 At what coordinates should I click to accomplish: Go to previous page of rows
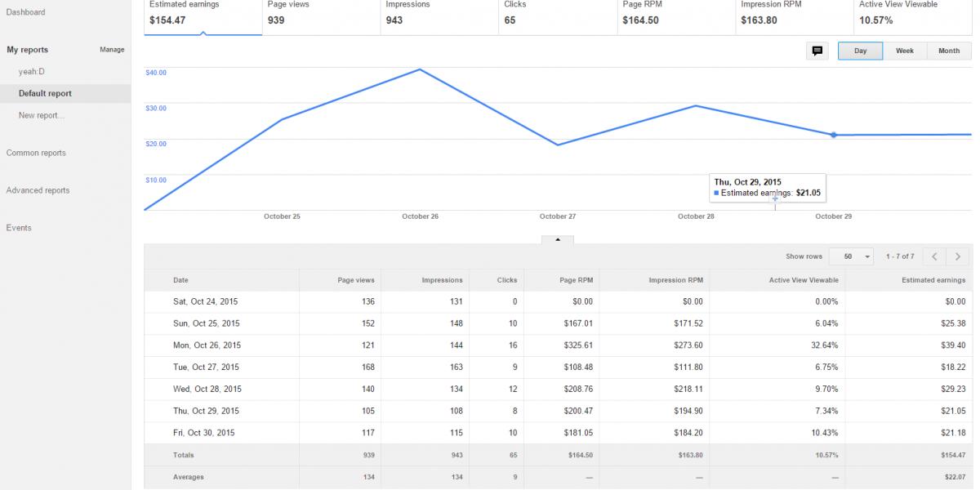click(x=935, y=256)
